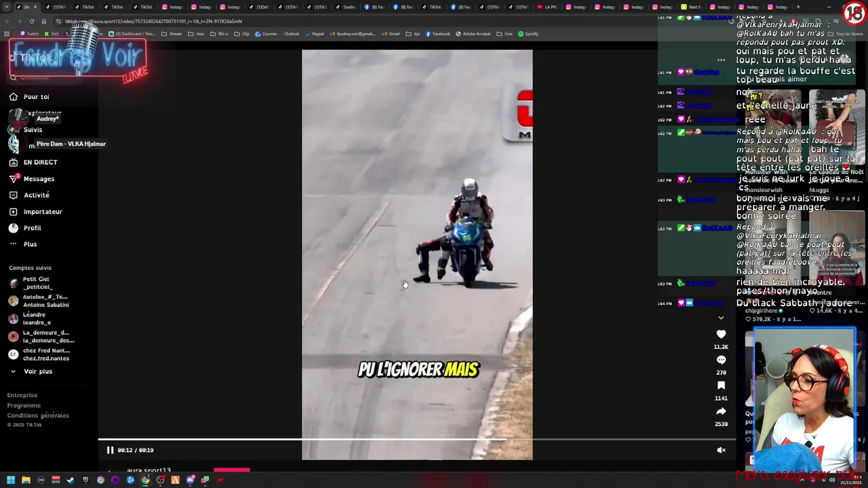Open Conditions générales footer link
The width and height of the screenshot is (868, 488).
coord(38,415)
